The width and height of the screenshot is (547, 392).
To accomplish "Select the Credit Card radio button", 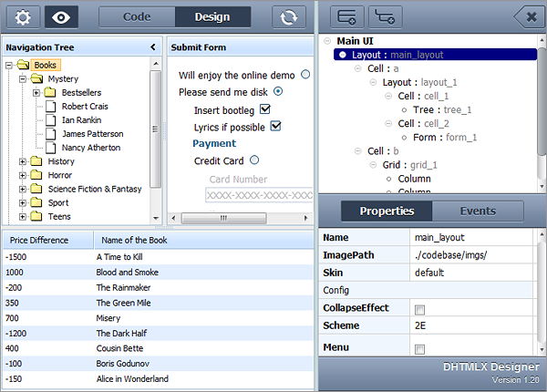I will (x=254, y=160).
